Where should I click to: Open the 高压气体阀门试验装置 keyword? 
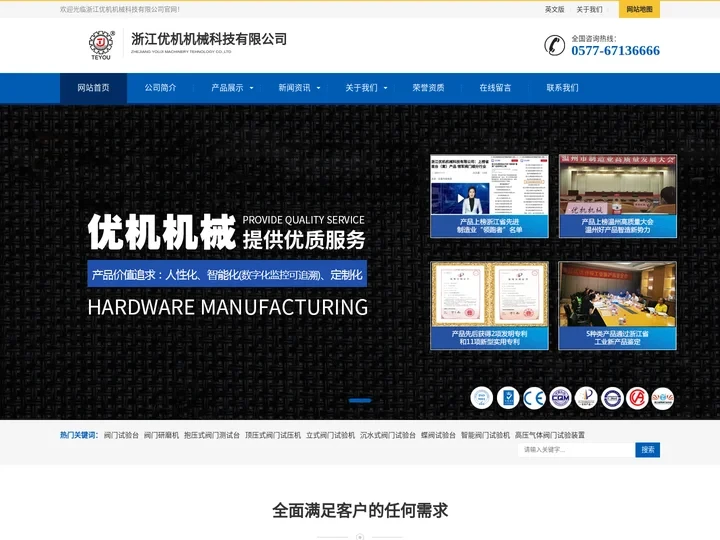[550, 435]
